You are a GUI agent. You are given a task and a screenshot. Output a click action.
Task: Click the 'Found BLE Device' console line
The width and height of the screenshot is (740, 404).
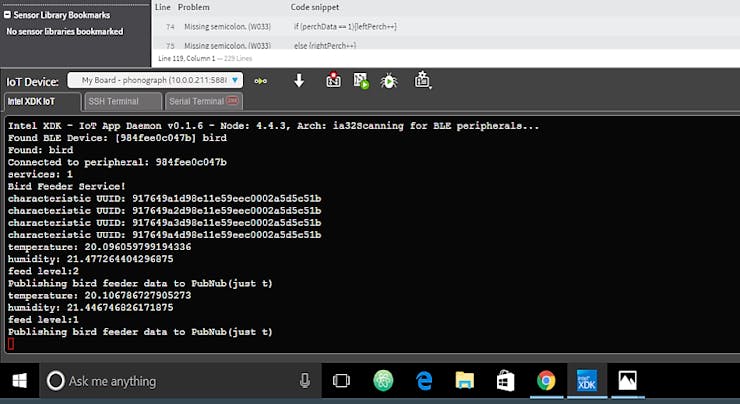(x=117, y=138)
